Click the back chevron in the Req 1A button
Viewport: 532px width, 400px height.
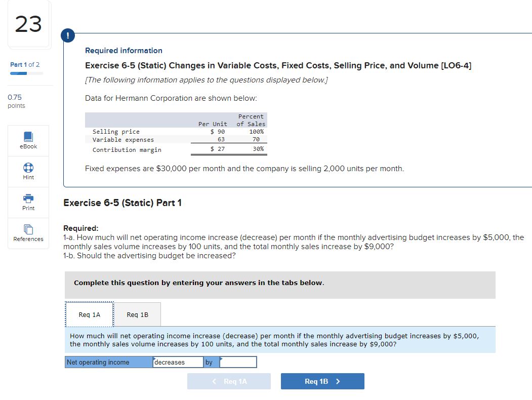(x=214, y=381)
